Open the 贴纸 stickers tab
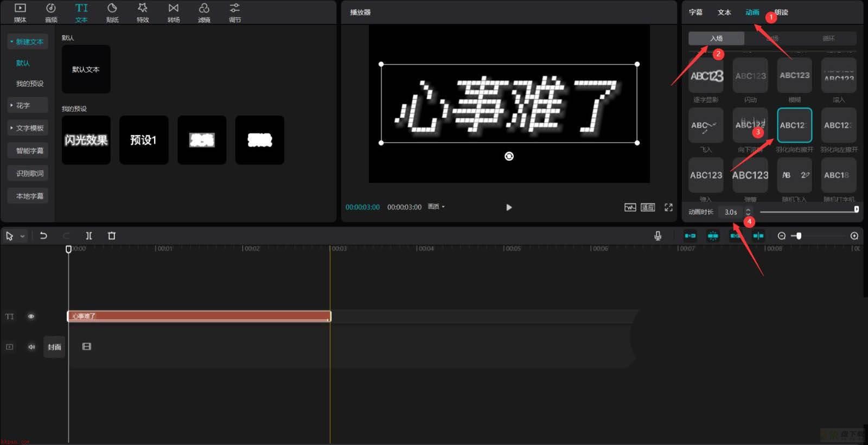This screenshot has width=868, height=445. click(112, 12)
